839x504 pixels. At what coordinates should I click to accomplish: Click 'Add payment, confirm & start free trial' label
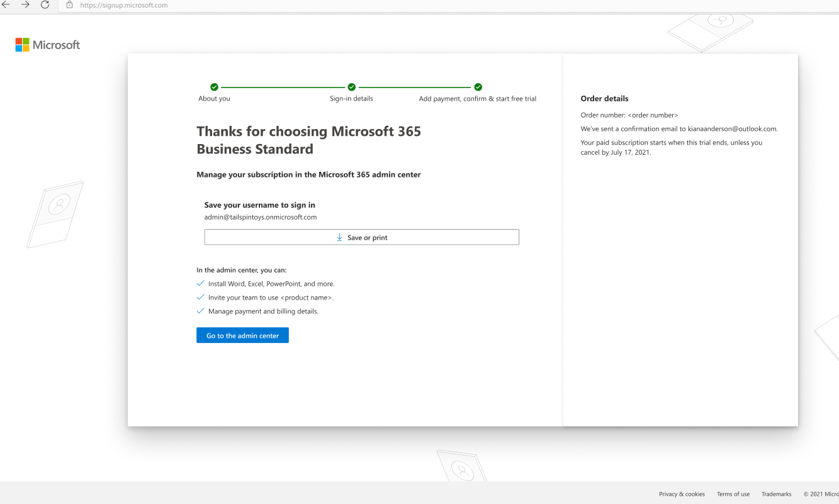(478, 99)
